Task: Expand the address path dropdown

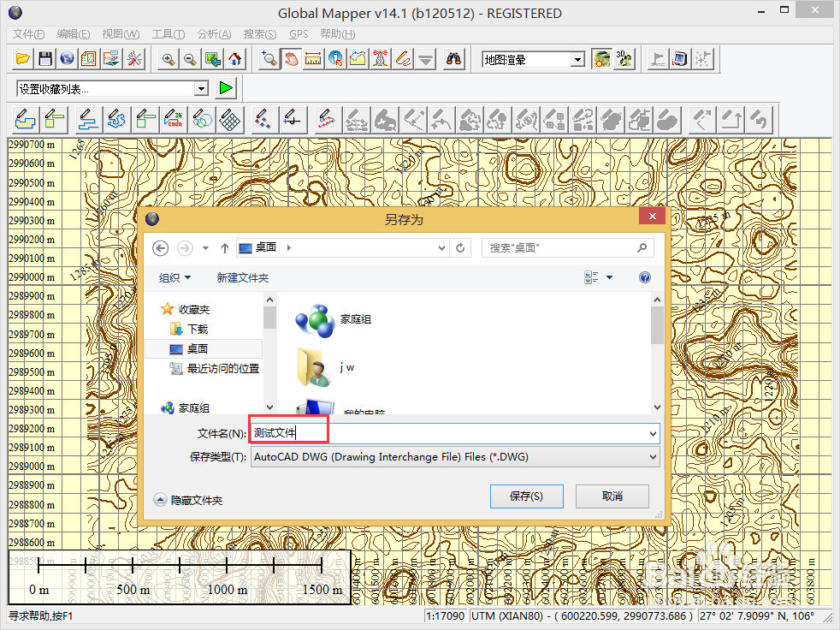Action: point(441,247)
